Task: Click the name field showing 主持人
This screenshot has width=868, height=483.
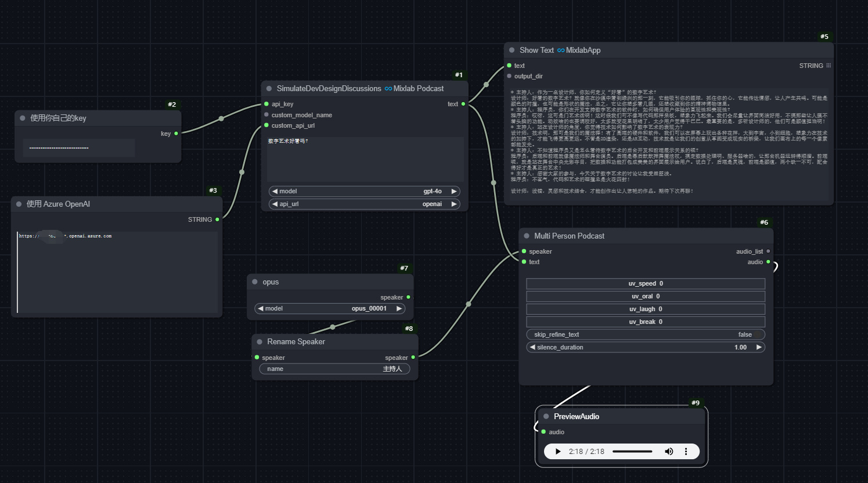Action: [334, 369]
